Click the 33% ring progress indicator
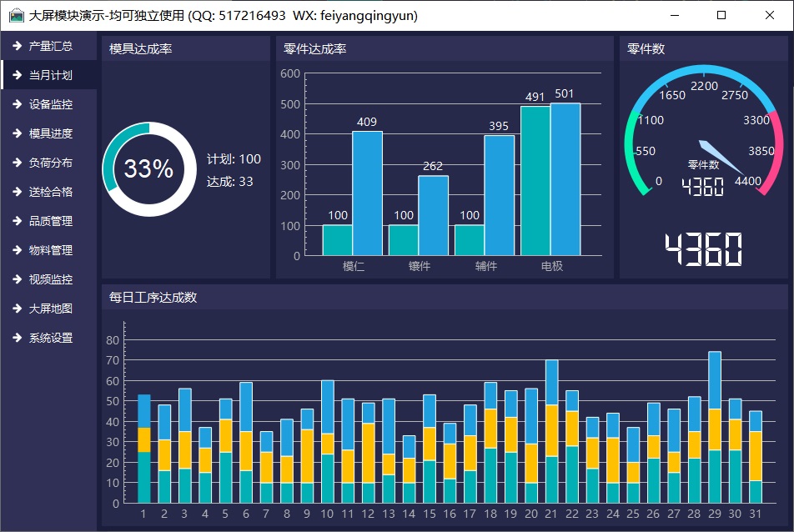Image resolution: width=794 pixels, height=532 pixels. (x=148, y=169)
